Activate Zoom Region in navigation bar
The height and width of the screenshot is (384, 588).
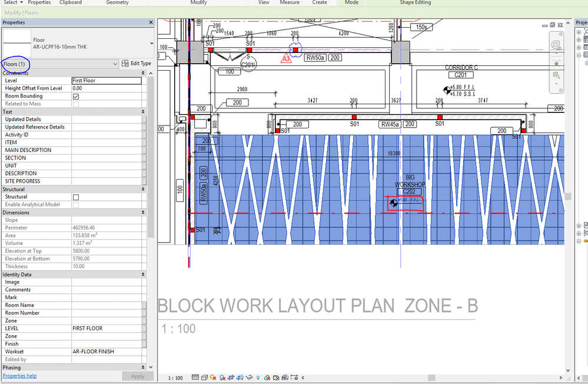pyautogui.click(x=556, y=75)
